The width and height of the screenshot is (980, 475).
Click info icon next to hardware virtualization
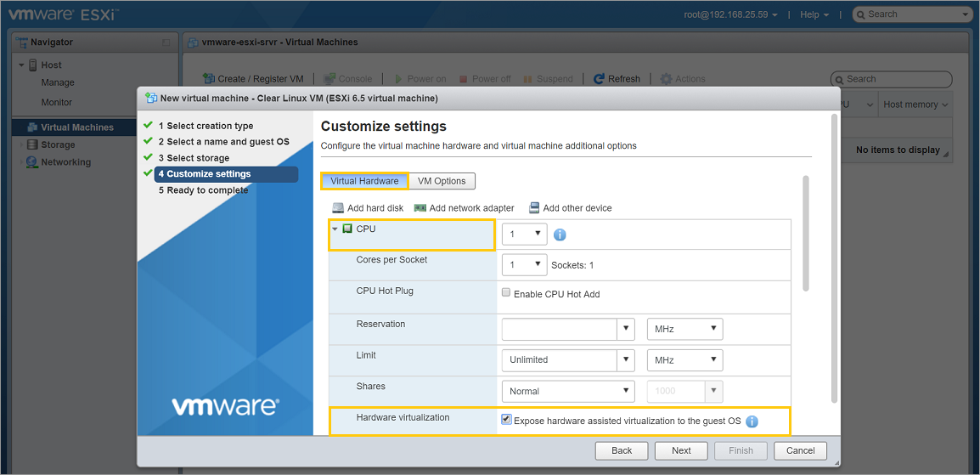tap(752, 421)
